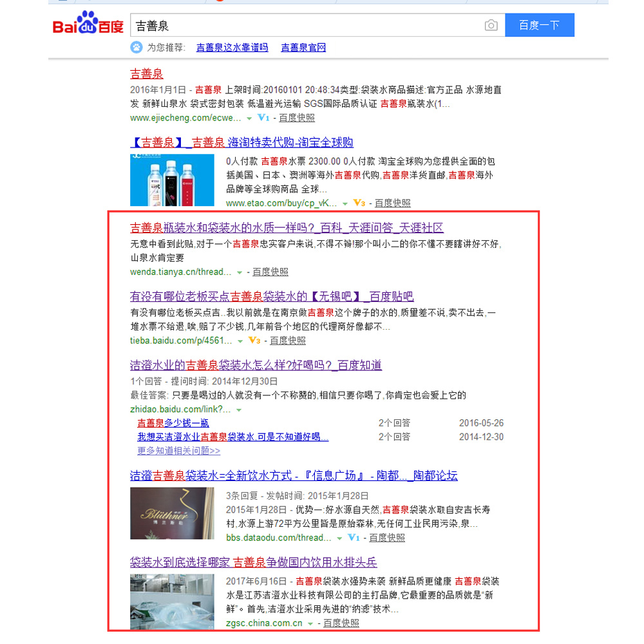The width and height of the screenshot is (644, 644).
Task: Open 百度快照 for wenda.tianya.cn result
Action: click(270, 272)
